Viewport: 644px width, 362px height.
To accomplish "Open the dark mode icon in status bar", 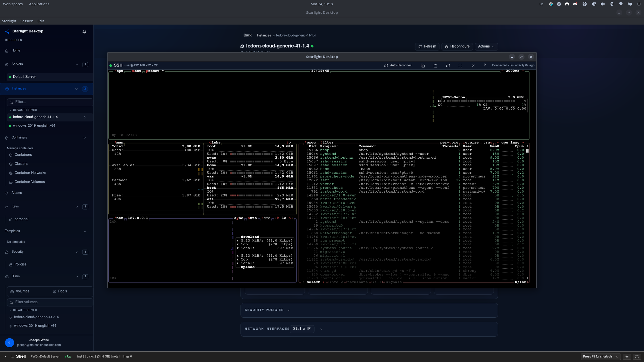I will [626, 357].
